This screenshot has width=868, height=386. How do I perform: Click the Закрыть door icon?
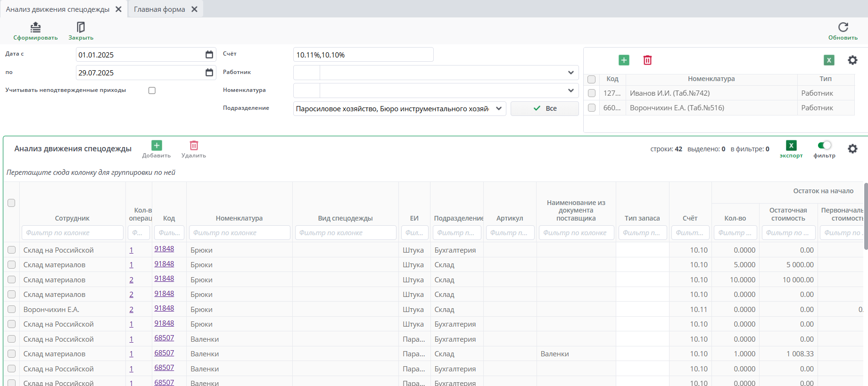coord(81,27)
